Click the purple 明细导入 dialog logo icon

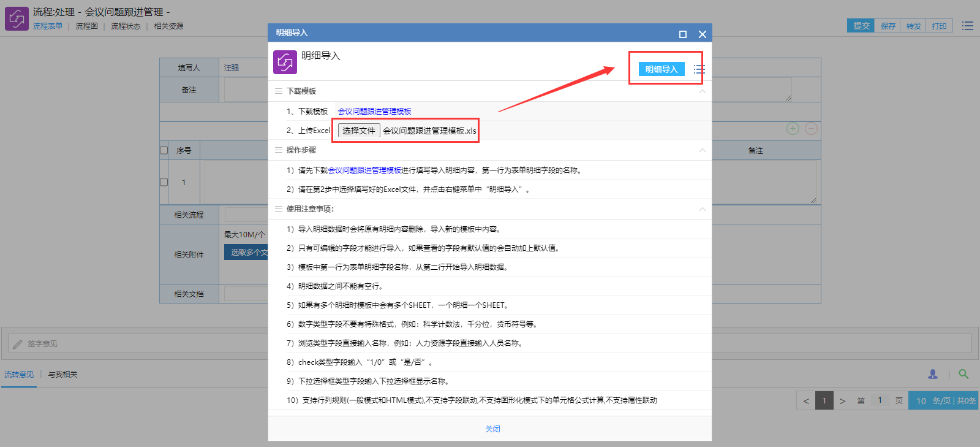(285, 62)
